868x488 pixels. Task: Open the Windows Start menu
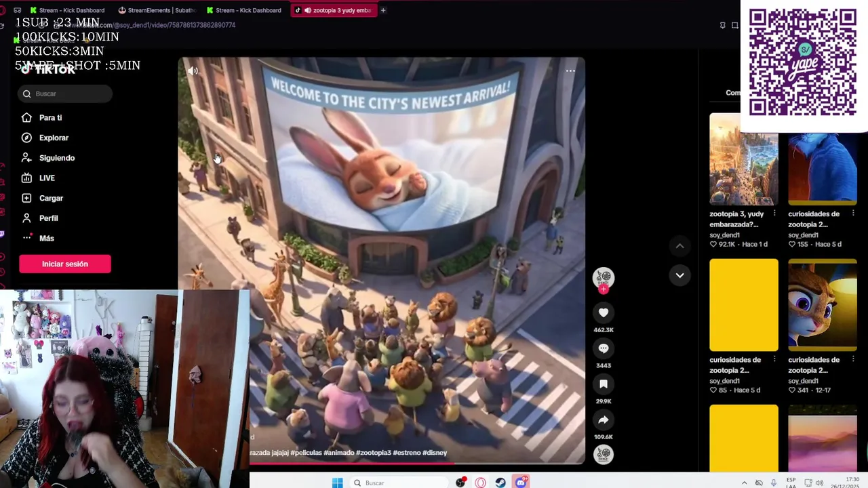tap(337, 483)
